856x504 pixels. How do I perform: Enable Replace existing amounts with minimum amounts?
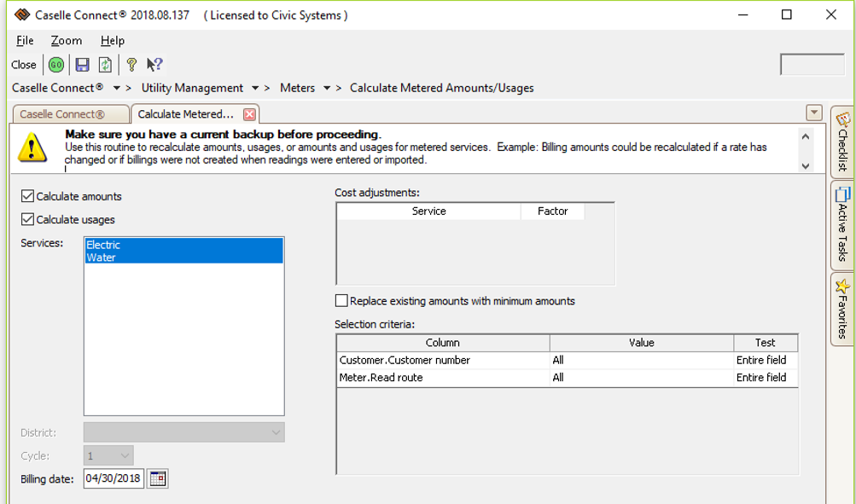point(341,300)
